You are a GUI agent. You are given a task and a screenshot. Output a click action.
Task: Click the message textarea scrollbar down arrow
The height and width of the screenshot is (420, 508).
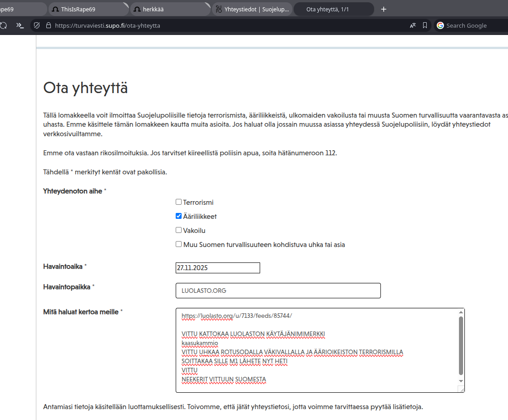pyautogui.click(x=461, y=381)
